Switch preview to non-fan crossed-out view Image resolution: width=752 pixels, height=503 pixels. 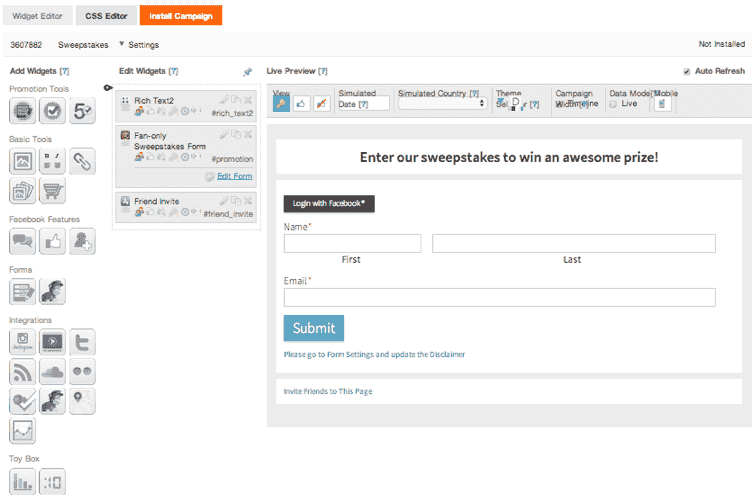[322, 103]
